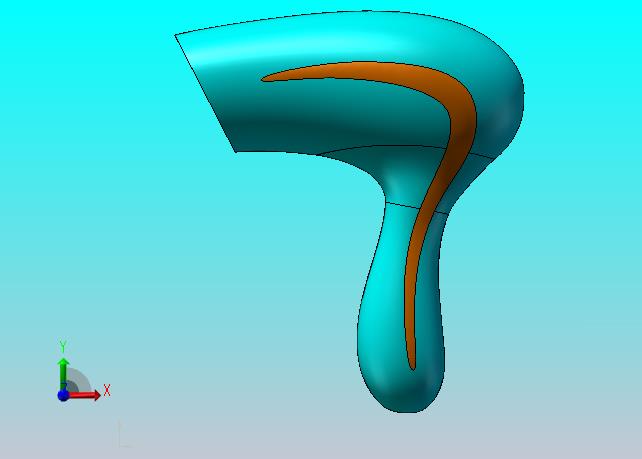This screenshot has width=642, height=459.
Task: Click the green Y axis label
Action: coord(63,346)
